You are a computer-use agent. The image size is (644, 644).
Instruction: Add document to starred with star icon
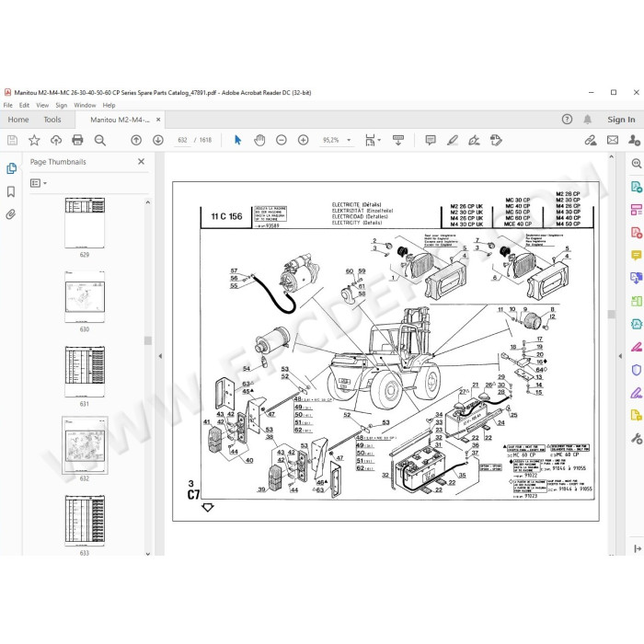34,141
